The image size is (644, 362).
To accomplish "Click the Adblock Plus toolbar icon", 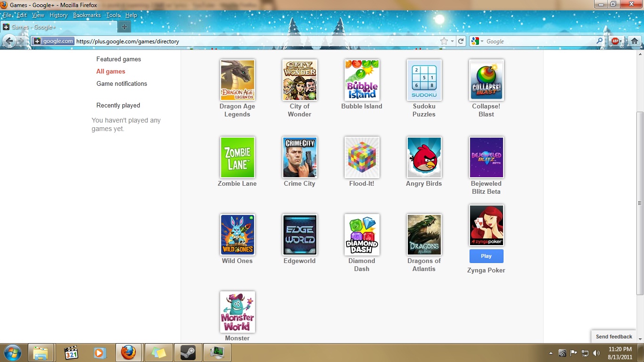I will click(x=615, y=41).
